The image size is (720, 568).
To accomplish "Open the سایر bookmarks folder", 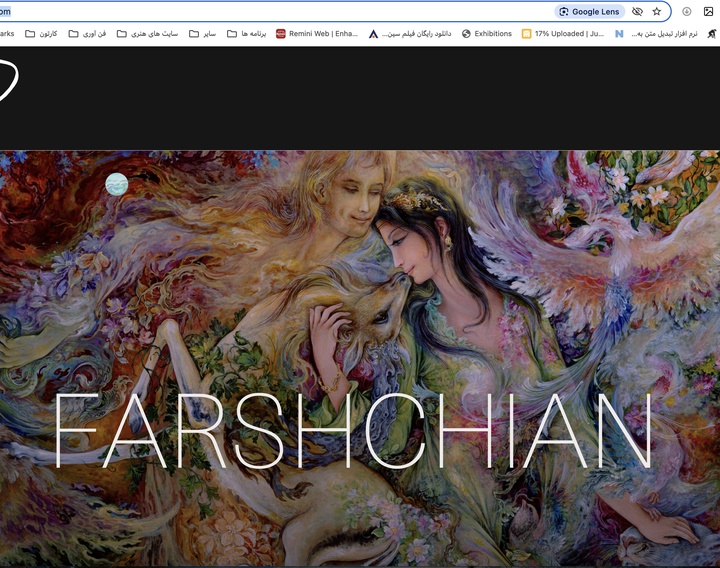I will pyautogui.click(x=202, y=34).
